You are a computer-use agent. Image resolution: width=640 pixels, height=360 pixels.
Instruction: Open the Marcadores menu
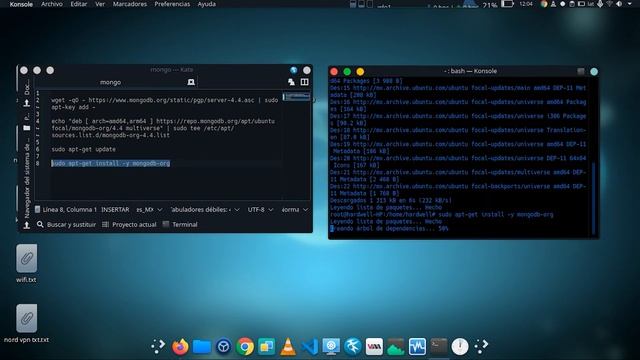[x=130, y=4]
